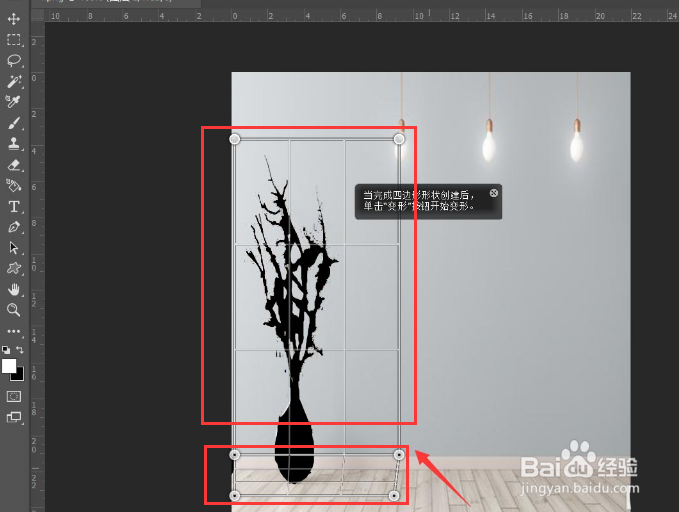This screenshot has height=512, width=679.
Task: Select the Path Selection tool
Action: click(x=13, y=248)
